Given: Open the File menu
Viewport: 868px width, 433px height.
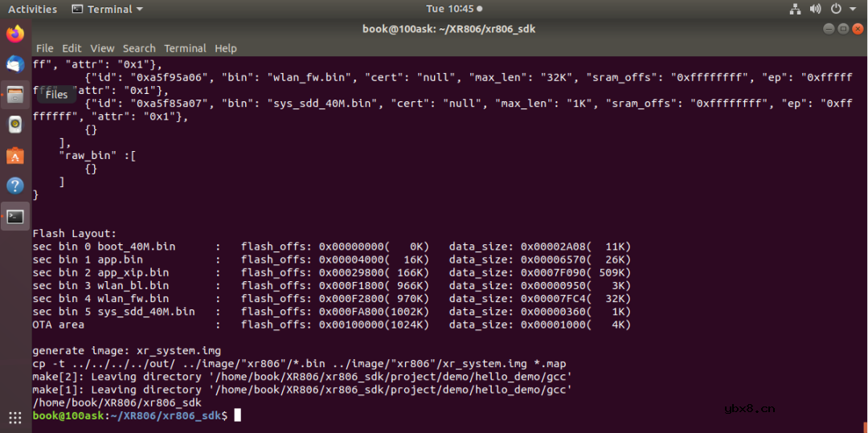Looking at the screenshot, I should coord(44,48).
